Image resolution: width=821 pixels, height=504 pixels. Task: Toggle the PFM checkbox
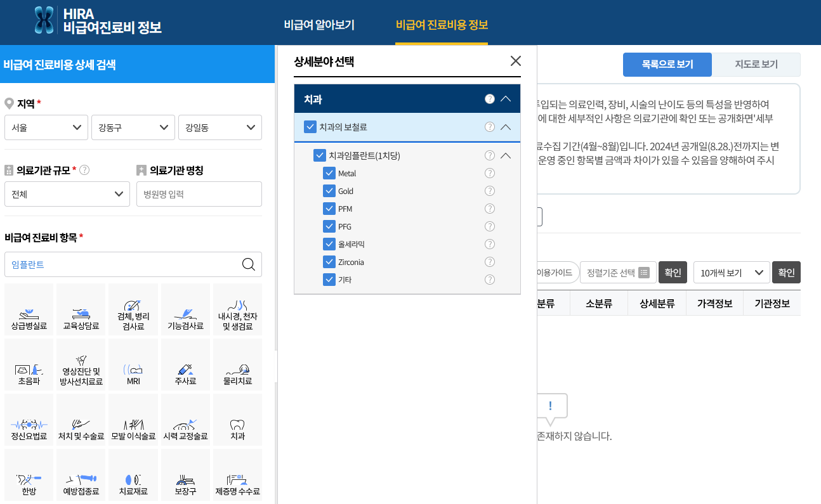tap(329, 209)
